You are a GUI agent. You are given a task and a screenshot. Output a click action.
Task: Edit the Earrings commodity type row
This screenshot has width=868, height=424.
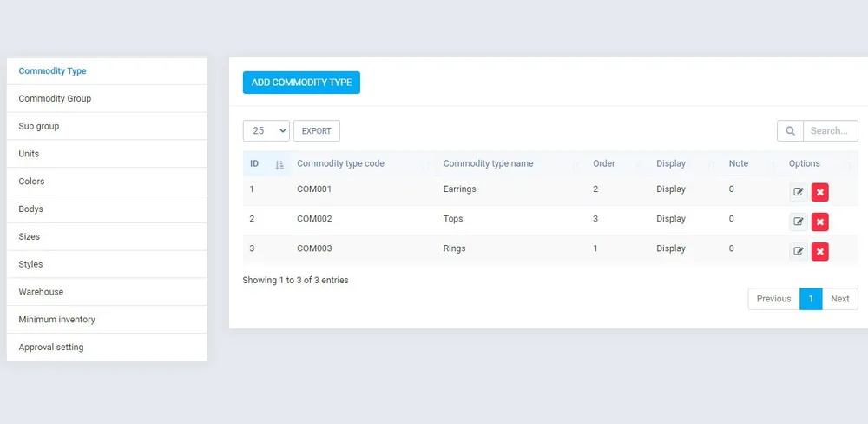click(799, 192)
